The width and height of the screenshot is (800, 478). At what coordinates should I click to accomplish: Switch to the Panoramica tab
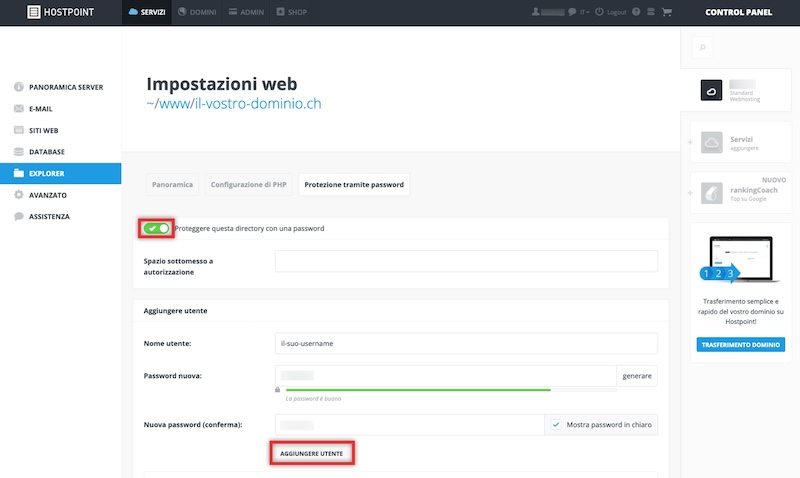click(172, 185)
